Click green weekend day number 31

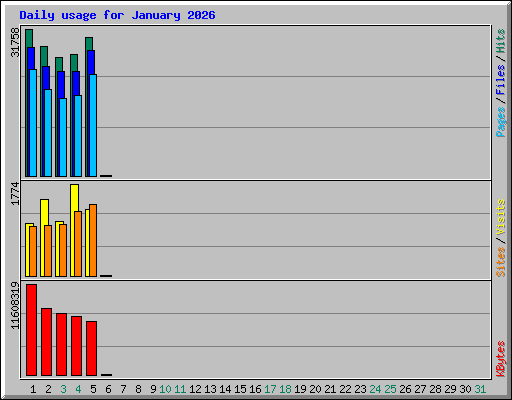tap(480, 389)
